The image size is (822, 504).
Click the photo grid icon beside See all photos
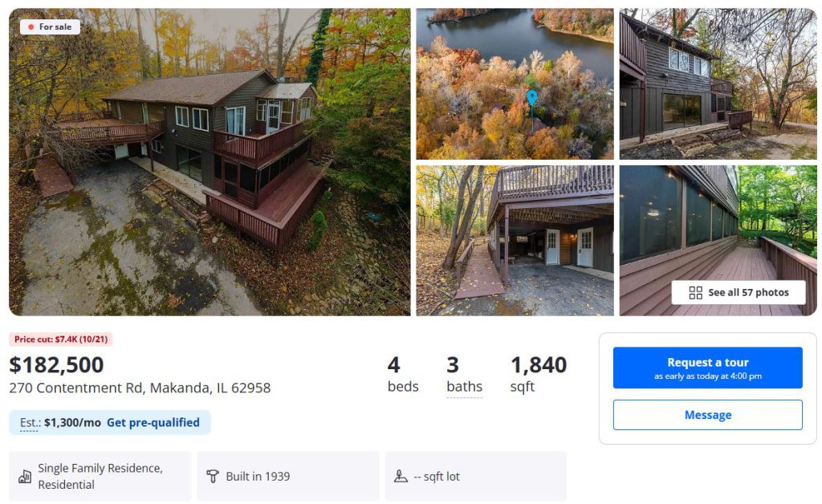[695, 292]
